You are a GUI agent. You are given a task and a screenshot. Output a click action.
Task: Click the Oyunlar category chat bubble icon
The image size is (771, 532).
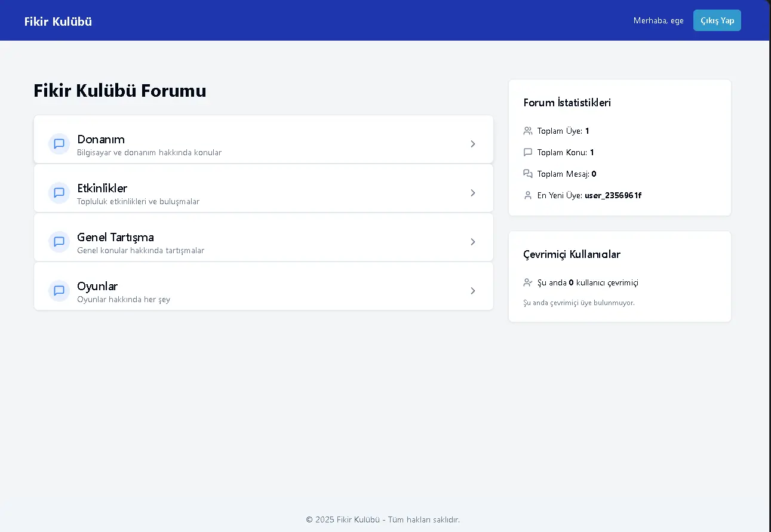(59, 291)
